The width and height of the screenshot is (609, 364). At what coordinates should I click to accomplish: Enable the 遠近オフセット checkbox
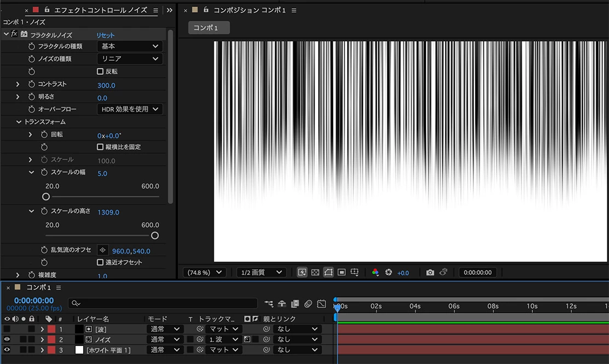click(100, 262)
